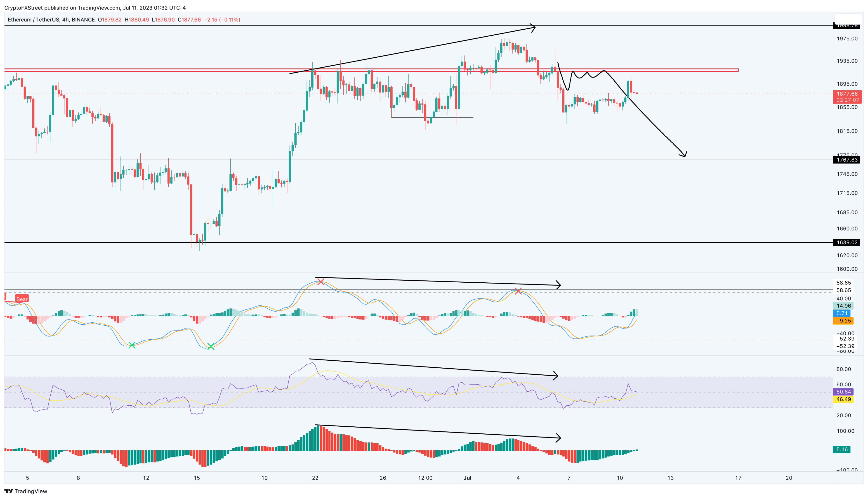Click the date 22 on time axis

(315, 478)
